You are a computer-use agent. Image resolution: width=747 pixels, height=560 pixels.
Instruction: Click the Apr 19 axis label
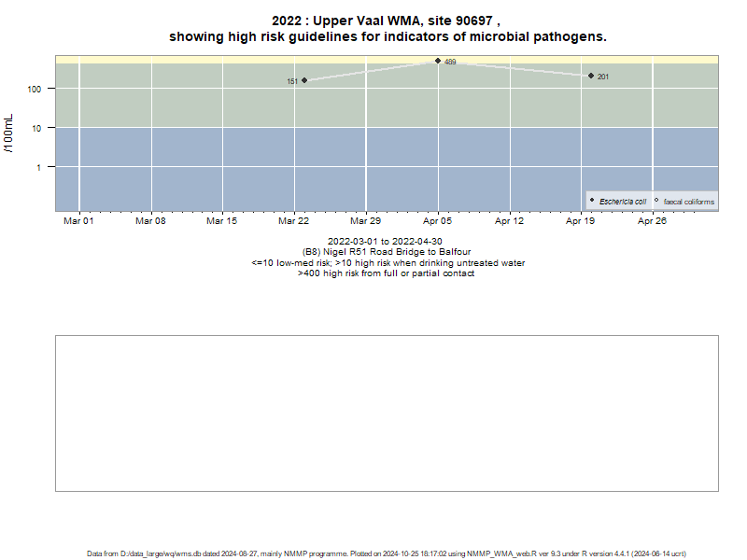tap(580, 221)
